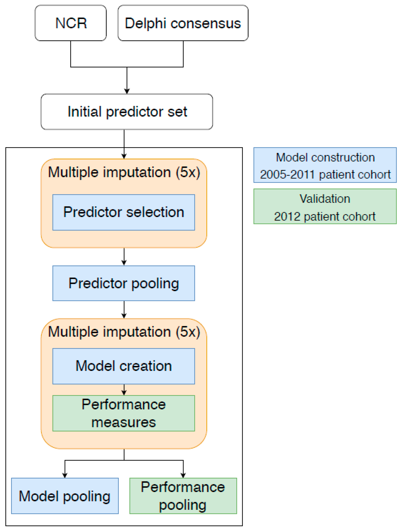This screenshot has height=532, width=402.
Task: Click the Predictor pooling box
Action: (124, 283)
